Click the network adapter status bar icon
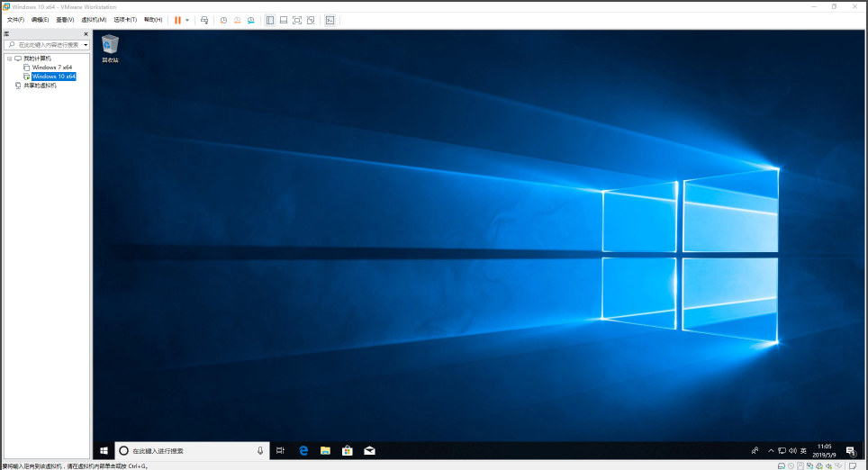The width and height of the screenshot is (868, 470). click(x=809, y=466)
